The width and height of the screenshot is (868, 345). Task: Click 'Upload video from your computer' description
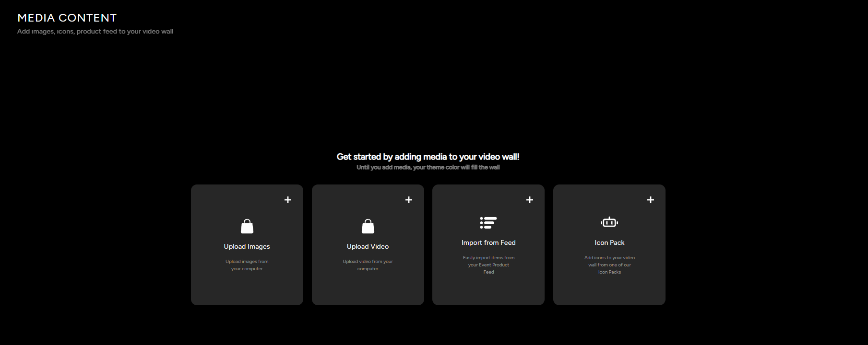[368, 265]
